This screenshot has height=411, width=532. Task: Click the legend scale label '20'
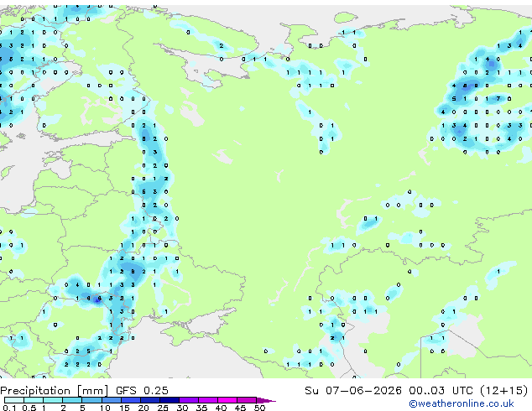click(143, 408)
